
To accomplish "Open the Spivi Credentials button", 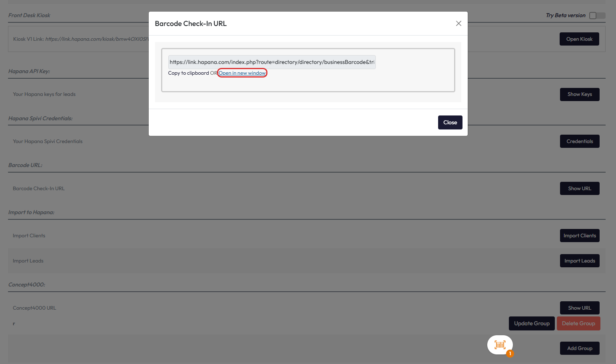I will (x=579, y=141).
